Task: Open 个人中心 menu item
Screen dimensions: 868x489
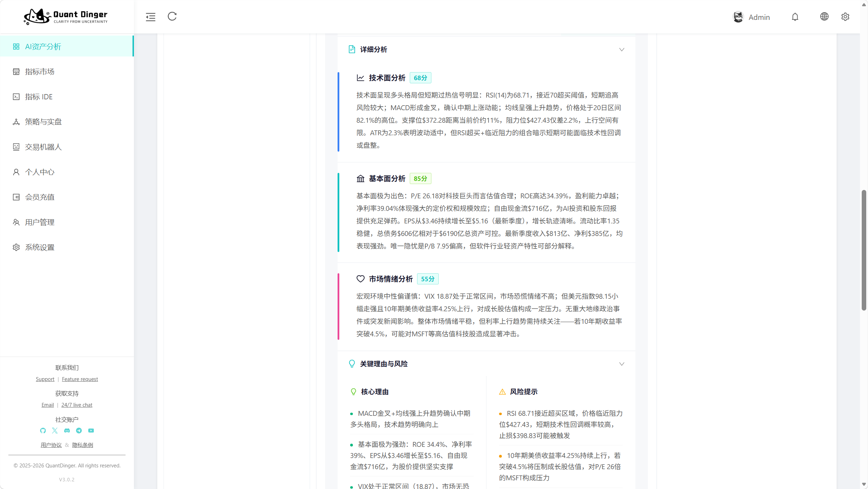Action: [67, 172]
